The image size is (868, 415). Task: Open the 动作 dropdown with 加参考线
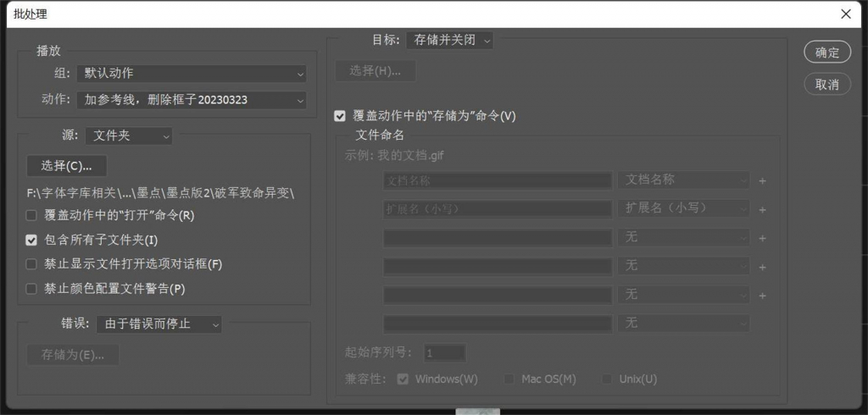click(x=192, y=100)
